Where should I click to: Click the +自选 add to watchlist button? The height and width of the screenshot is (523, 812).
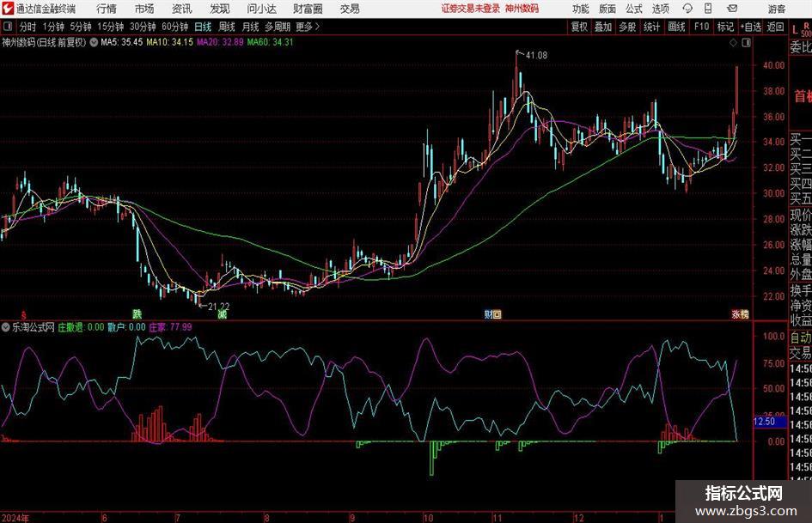(x=750, y=27)
